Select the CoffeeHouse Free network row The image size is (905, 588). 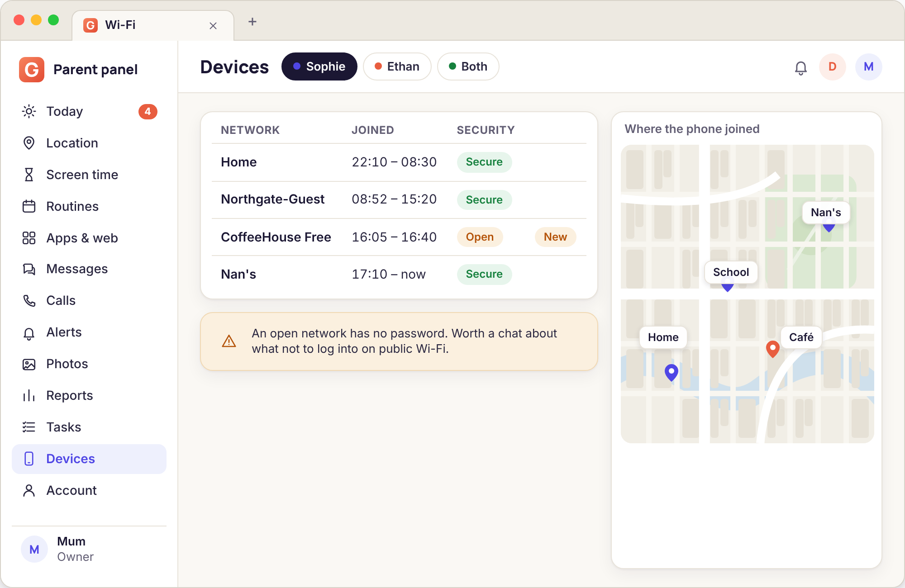(x=399, y=237)
